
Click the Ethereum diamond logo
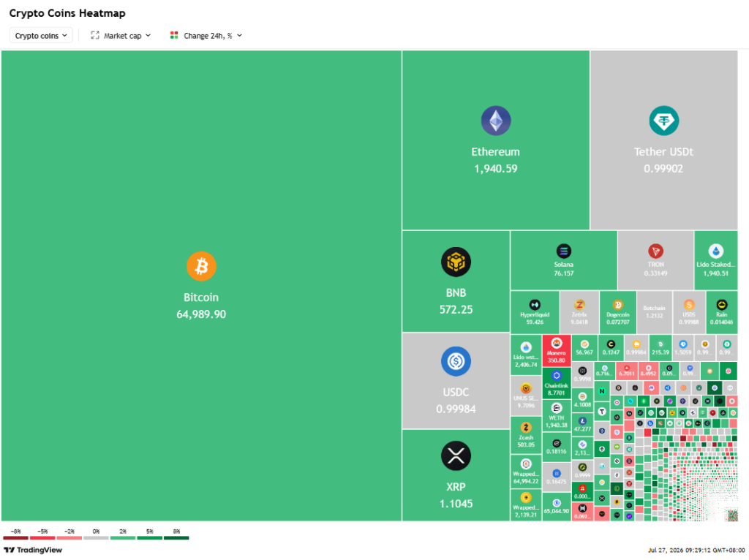[x=496, y=121]
